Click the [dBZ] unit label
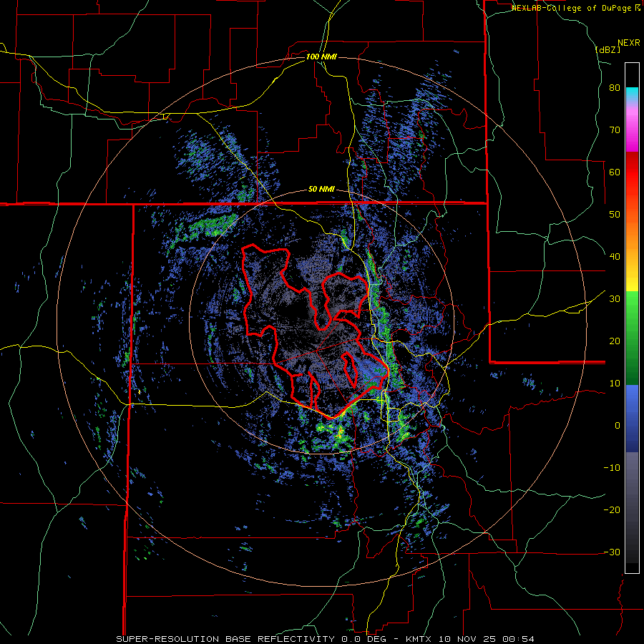 [x=607, y=50]
